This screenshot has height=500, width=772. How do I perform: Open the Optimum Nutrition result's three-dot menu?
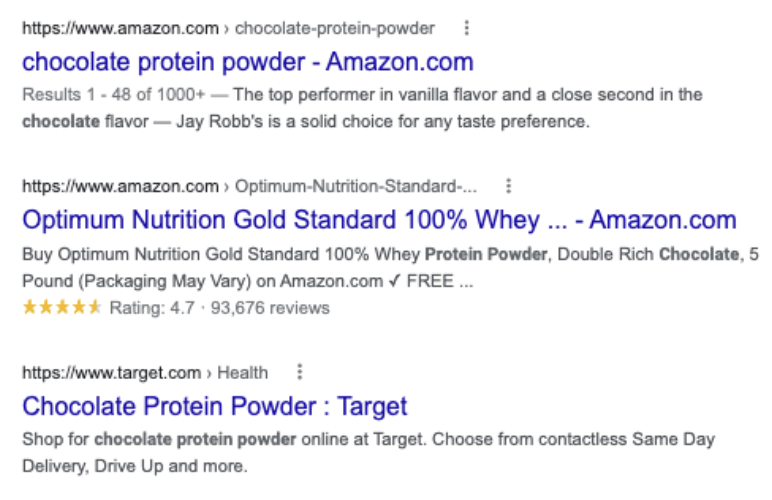tap(509, 186)
